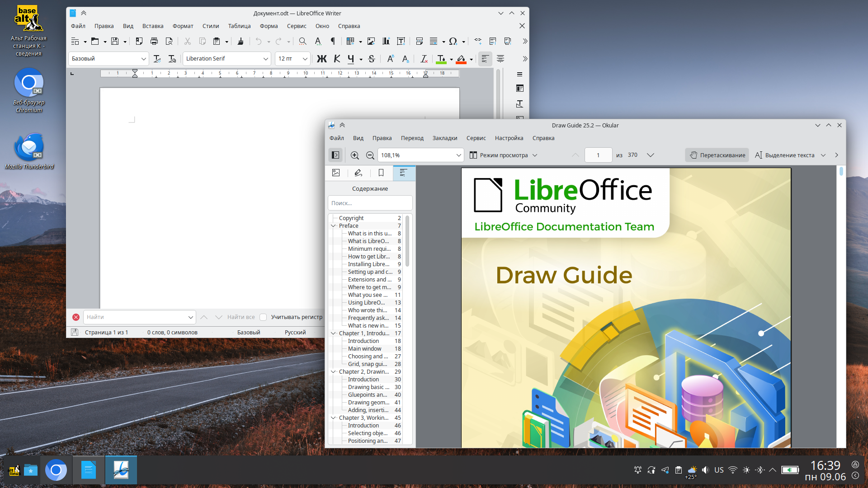Click the document save status icon in Writer status bar
Screen dimensions: 868x488
pyautogui.click(x=75, y=332)
